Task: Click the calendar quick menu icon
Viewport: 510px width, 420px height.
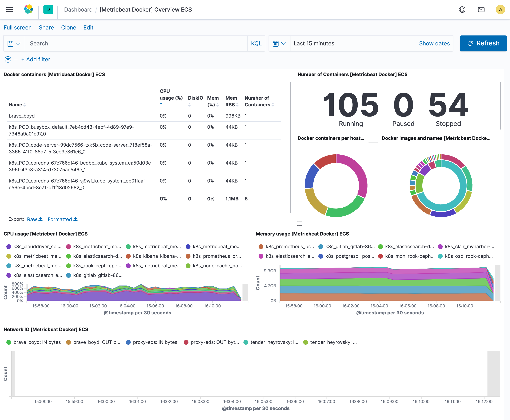Action: (x=276, y=44)
